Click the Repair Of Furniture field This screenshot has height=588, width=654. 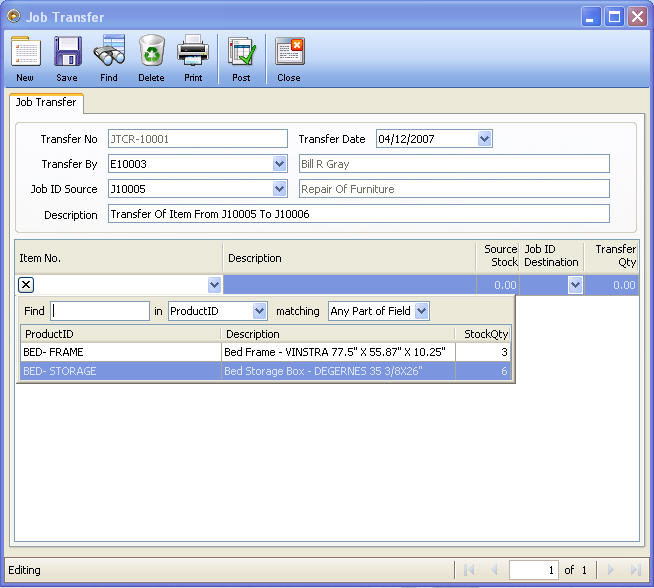tap(454, 189)
